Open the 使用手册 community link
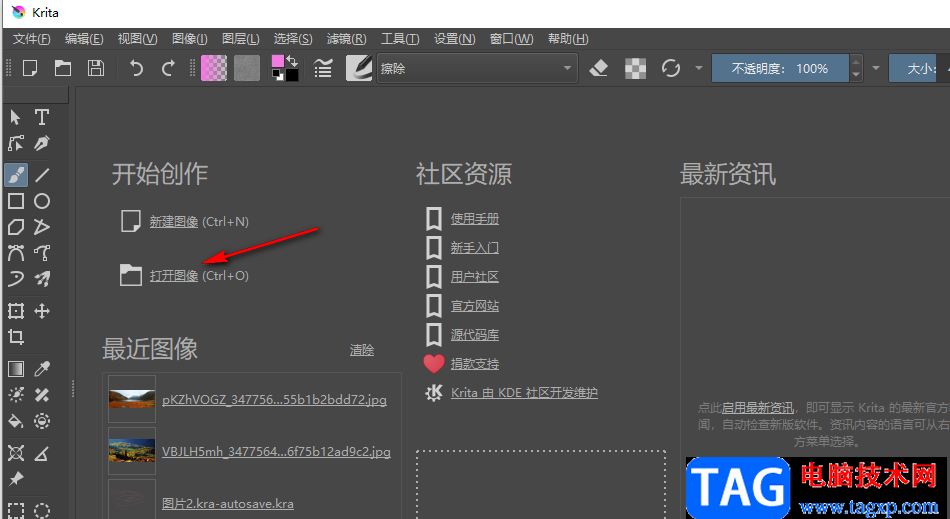950x519 pixels. coord(475,219)
